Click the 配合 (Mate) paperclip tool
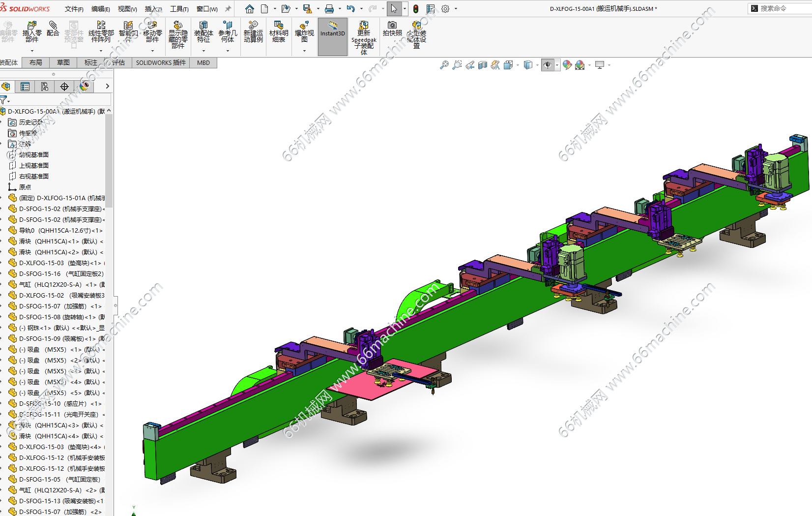The image size is (812, 516). 53,29
